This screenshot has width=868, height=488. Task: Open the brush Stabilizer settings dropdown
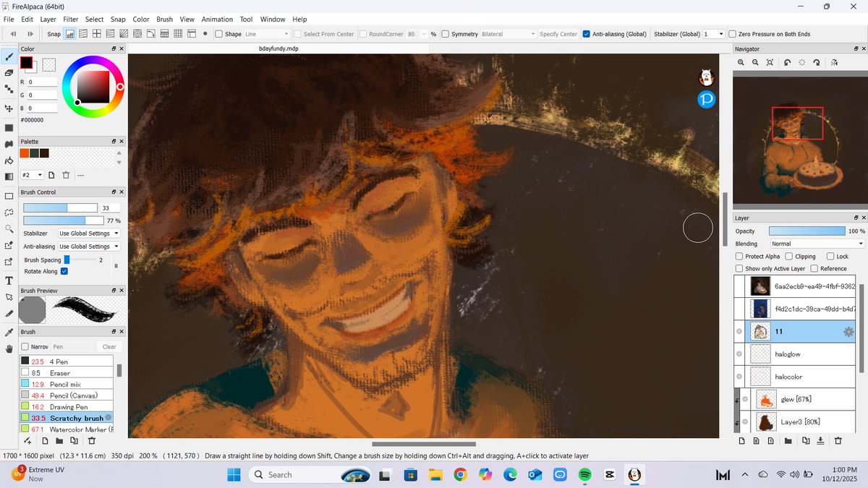tap(89, 234)
